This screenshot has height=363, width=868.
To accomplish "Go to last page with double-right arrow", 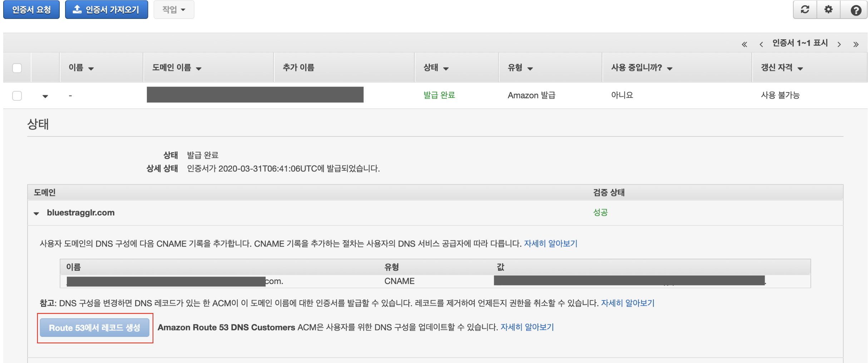I will [857, 44].
